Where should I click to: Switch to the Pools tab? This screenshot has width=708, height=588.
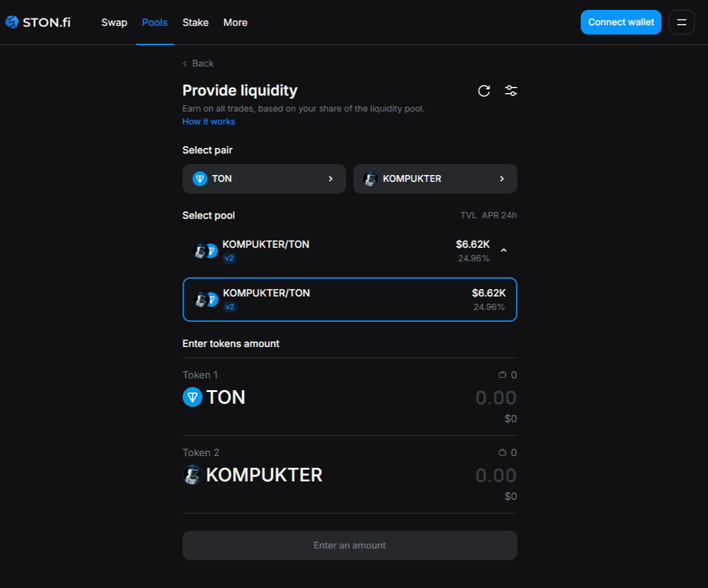pos(155,22)
